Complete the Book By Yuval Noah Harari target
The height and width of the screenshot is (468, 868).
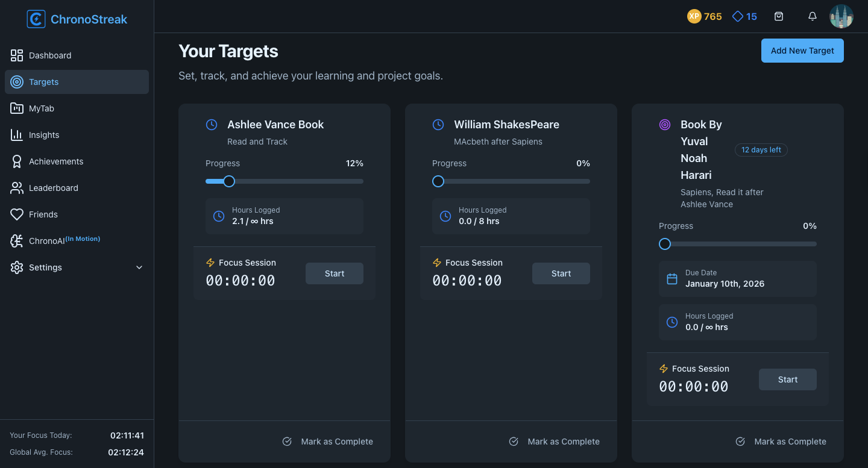tap(781, 441)
